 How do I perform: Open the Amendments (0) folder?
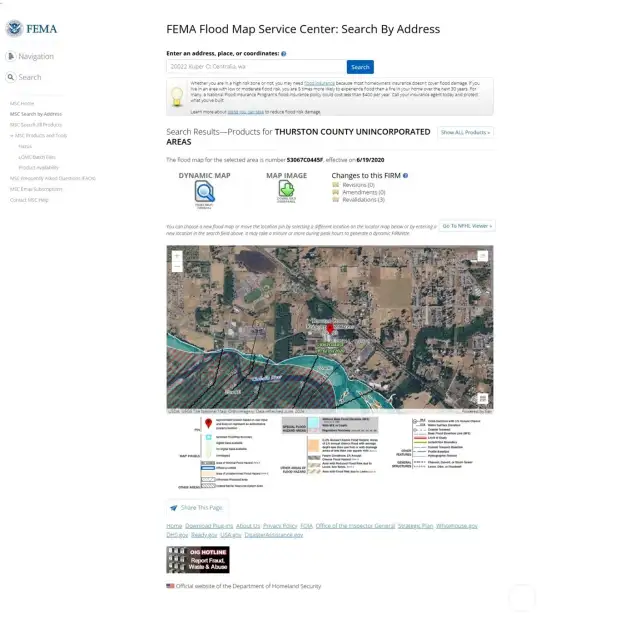336,192
